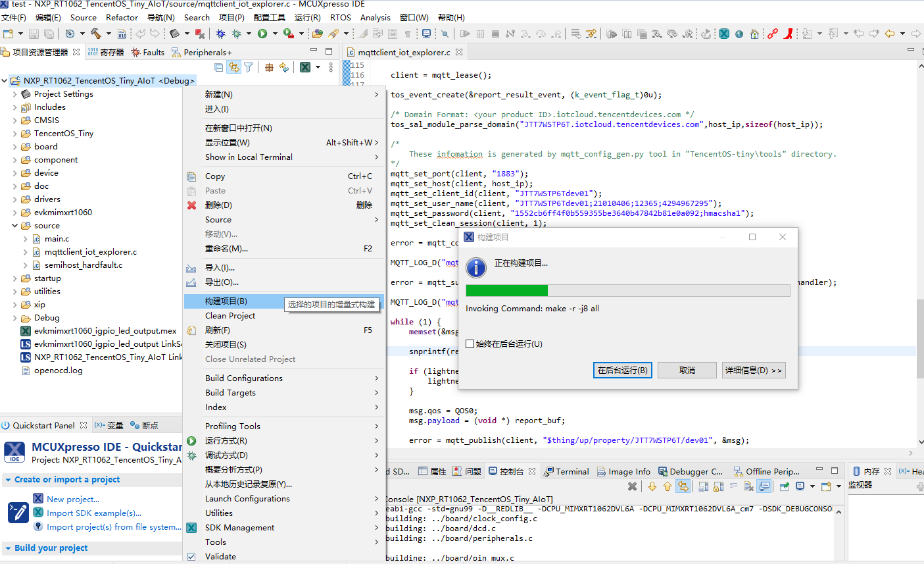Image resolution: width=924 pixels, height=564 pixels.
Task: Click the console X remove launch icon
Action: [x=632, y=486]
